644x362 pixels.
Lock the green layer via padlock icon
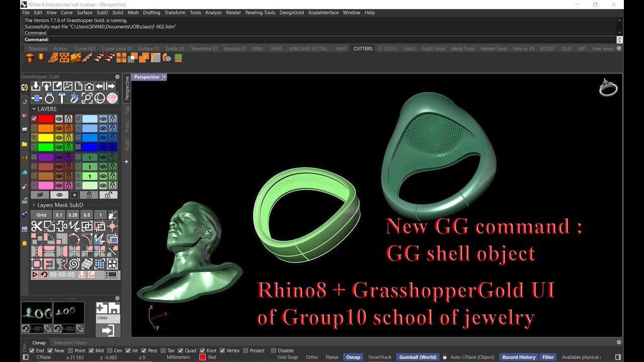point(68,147)
